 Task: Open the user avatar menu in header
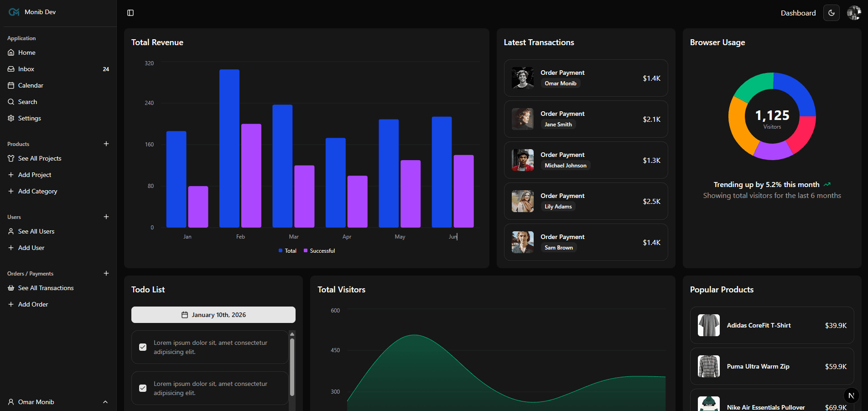[854, 13]
